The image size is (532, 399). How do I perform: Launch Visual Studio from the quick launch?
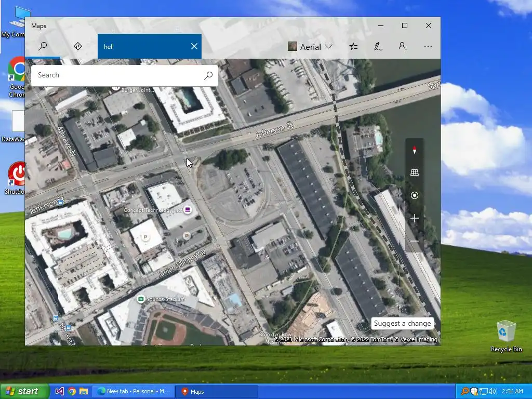click(x=59, y=392)
